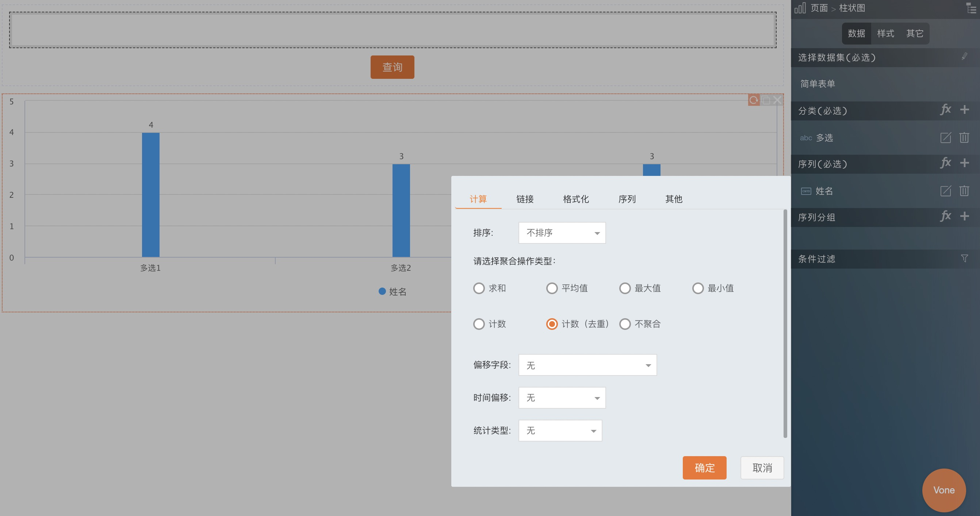Edit the 多选 category field

point(945,138)
